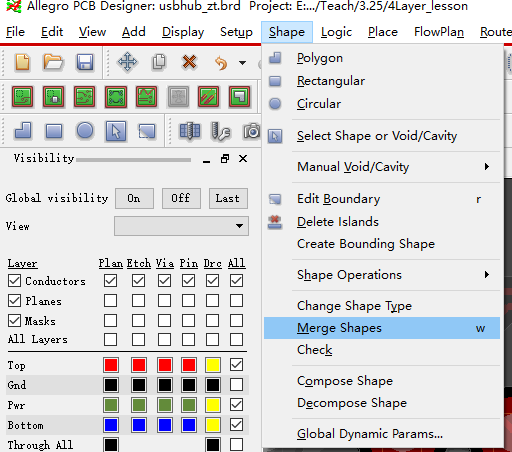Click the New file toolbar icon

22,62
